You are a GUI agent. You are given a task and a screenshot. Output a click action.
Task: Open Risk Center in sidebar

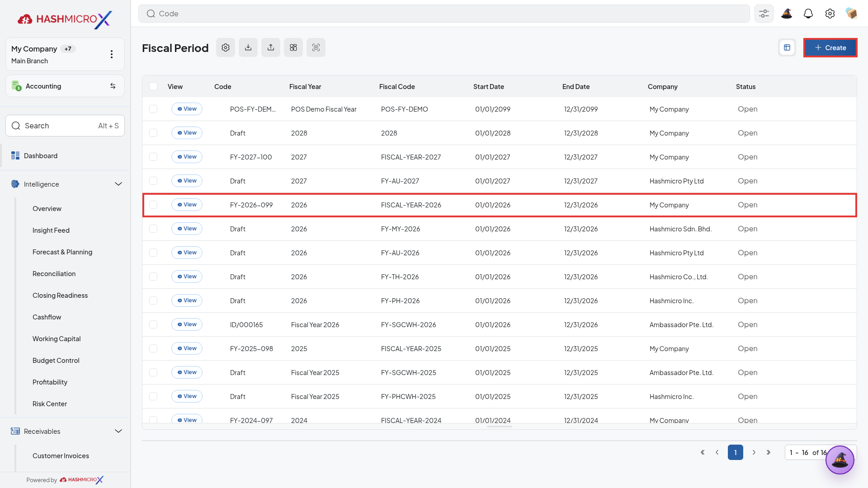tap(50, 404)
